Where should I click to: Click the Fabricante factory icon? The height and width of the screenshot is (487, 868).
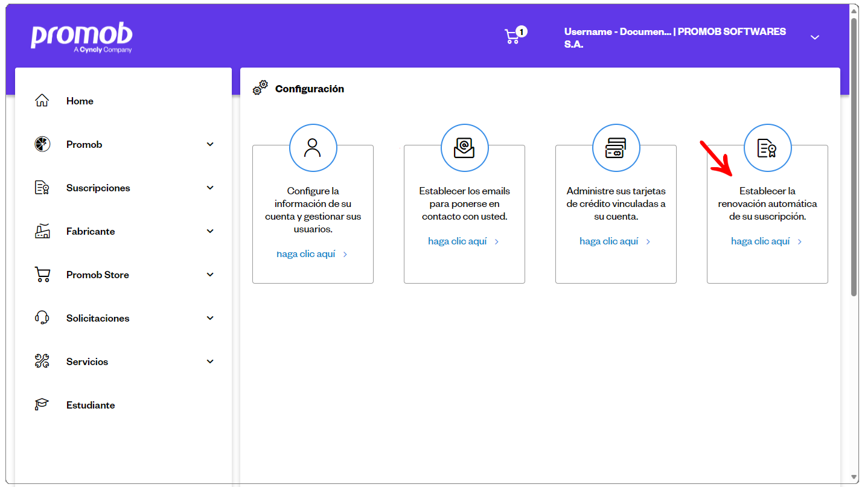coord(42,231)
